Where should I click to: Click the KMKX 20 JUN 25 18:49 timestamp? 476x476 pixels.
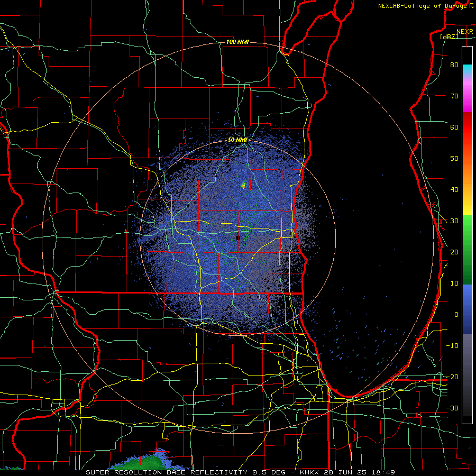click(347, 472)
